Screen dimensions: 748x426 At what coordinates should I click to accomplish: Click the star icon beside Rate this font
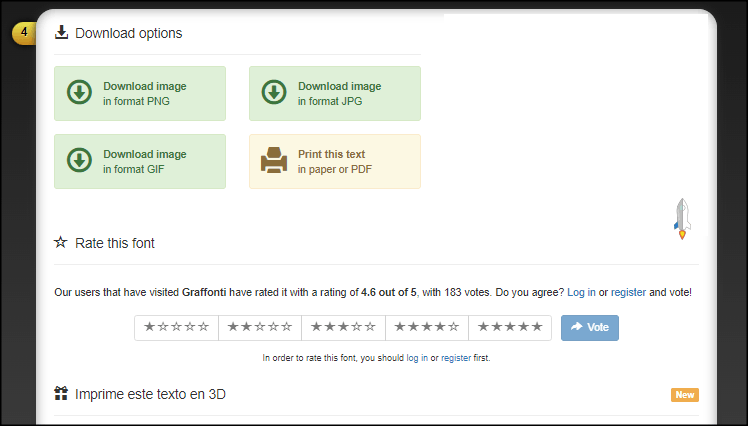[x=61, y=242]
